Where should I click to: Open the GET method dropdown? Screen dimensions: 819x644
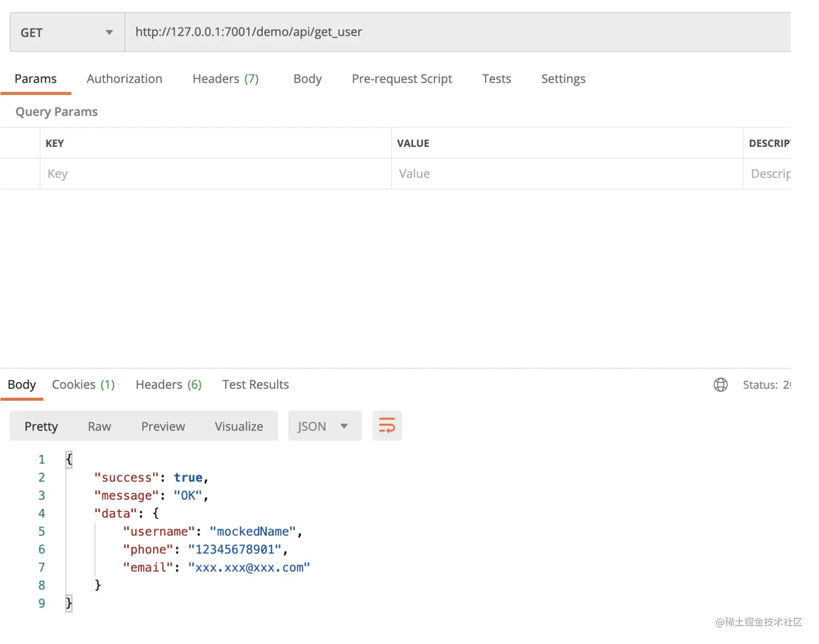(x=67, y=32)
